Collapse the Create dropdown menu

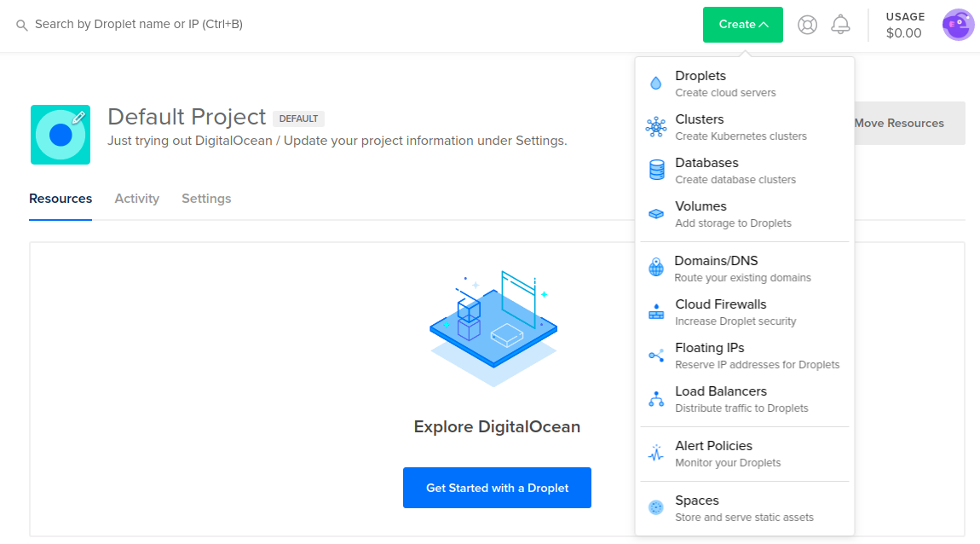pos(742,25)
